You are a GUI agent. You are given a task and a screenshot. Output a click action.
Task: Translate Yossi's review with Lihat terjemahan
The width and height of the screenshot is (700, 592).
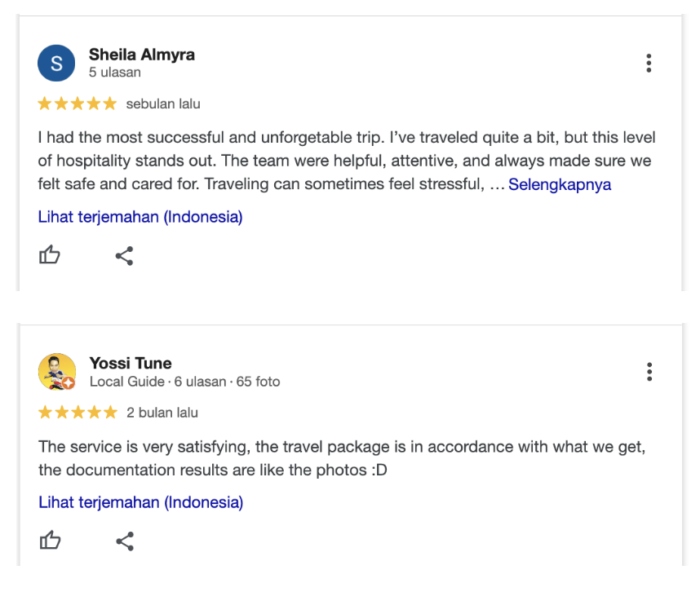(x=140, y=502)
